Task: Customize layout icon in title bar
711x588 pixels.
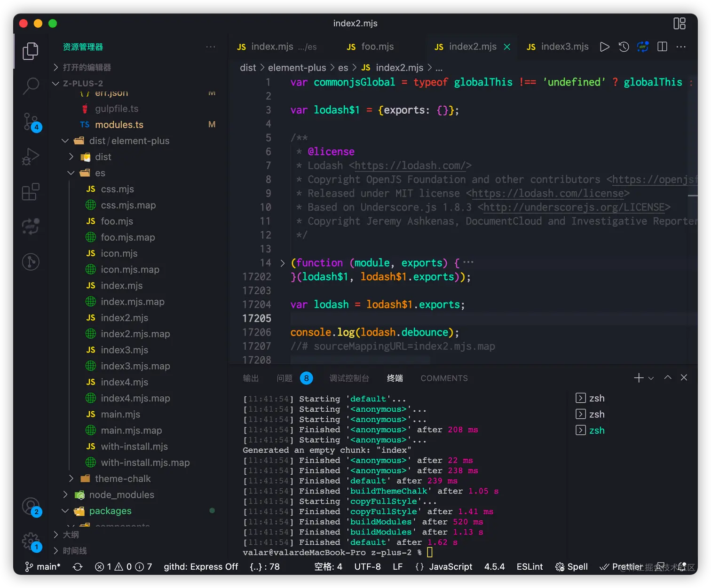Action: [x=679, y=24]
